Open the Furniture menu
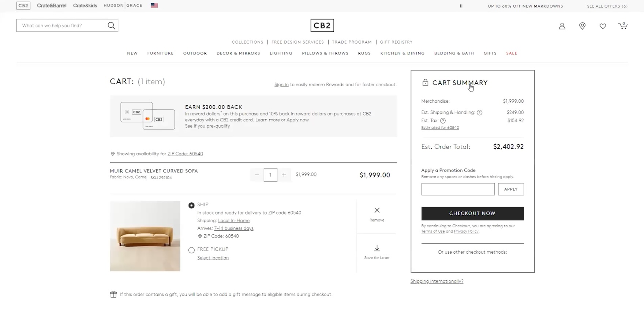This screenshot has height=318, width=644. (x=160, y=53)
